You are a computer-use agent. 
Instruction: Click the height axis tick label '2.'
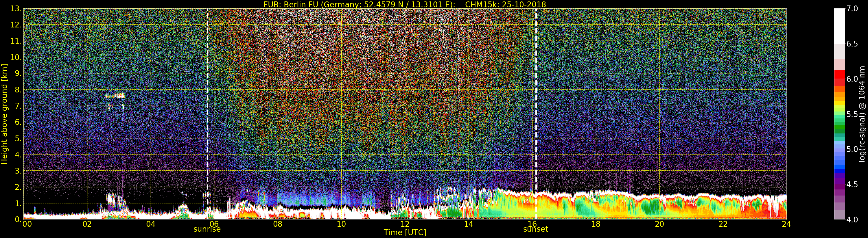point(18,187)
